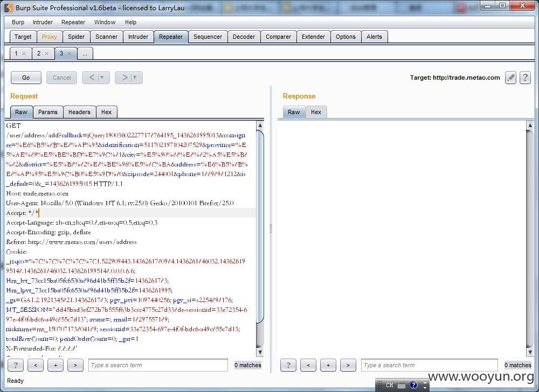Click the Referer header line
This screenshot has width=539, height=392.
click(71, 242)
